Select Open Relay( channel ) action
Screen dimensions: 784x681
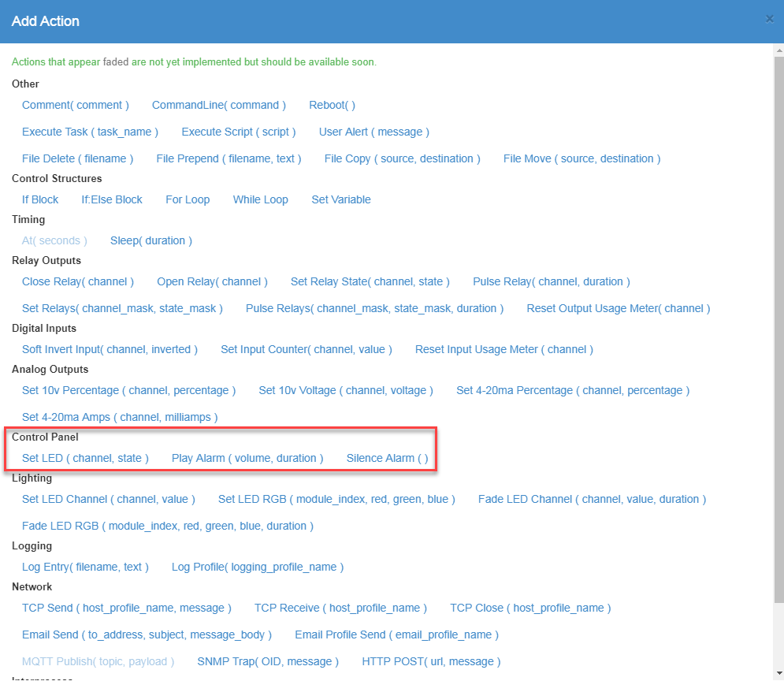212,281
